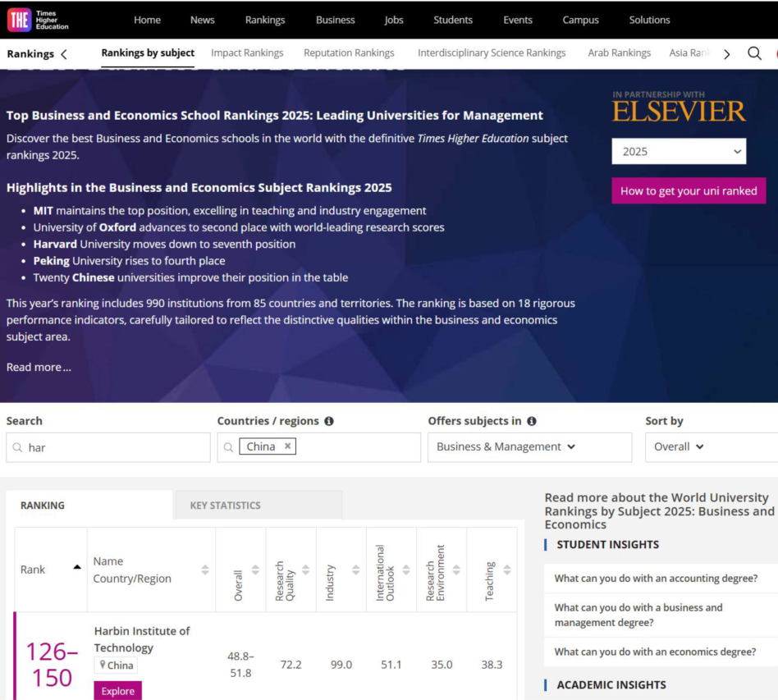Viewport: 778px width, 700px height.
Task: Switch to the Key Statistics tab
Action: (225, 506)
